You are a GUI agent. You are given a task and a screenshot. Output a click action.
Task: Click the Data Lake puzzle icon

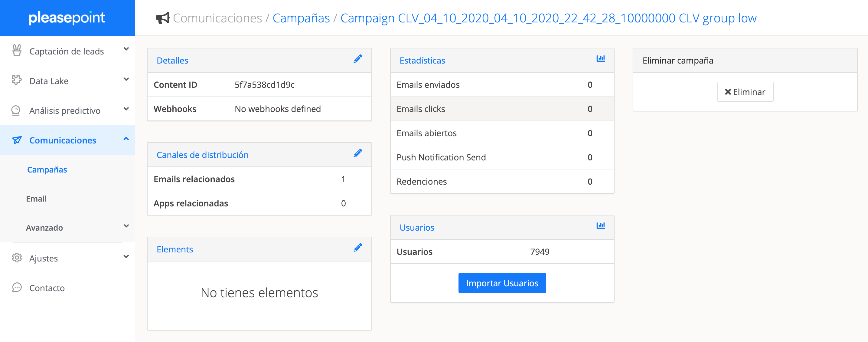point(17,80)
